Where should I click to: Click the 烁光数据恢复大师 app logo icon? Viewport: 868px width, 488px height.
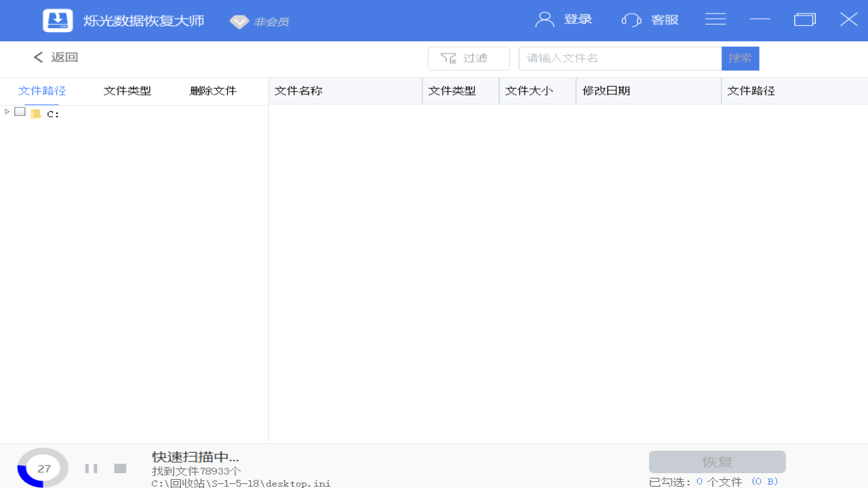click(58, 20)
